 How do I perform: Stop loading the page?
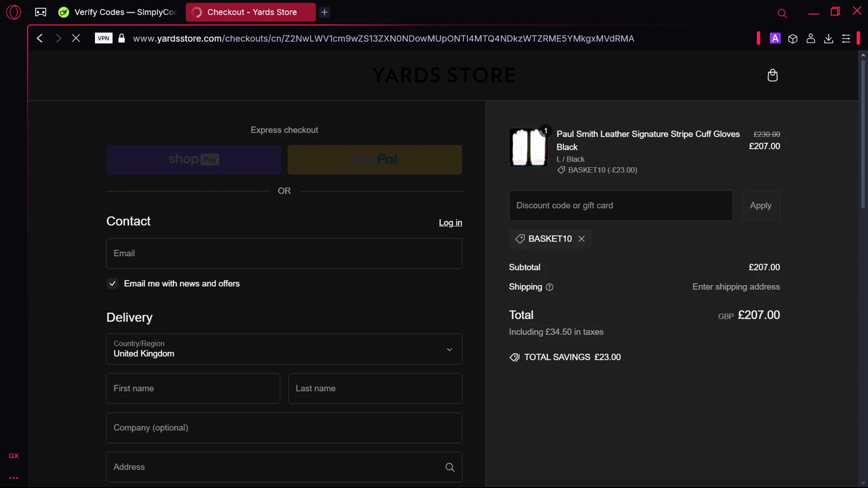coord(76,38)
